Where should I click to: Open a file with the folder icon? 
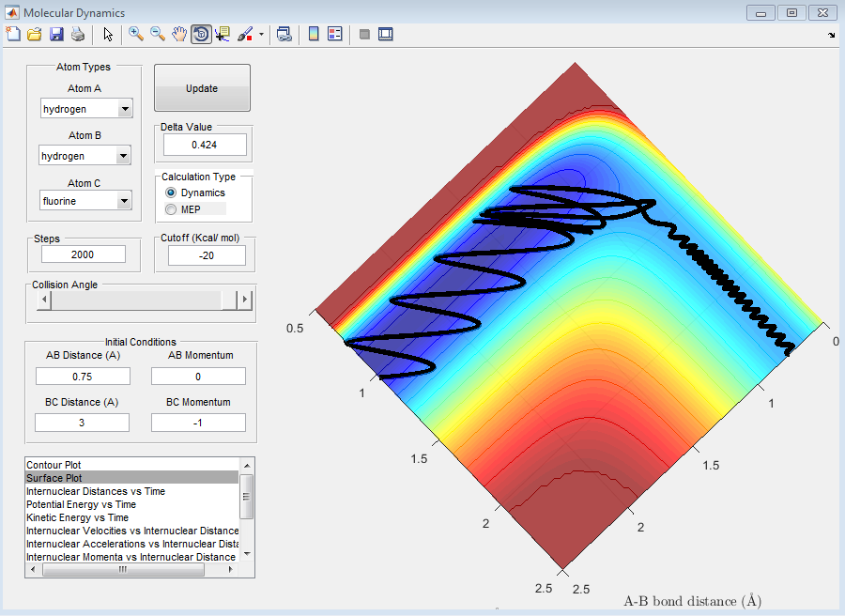pos(35,35)
